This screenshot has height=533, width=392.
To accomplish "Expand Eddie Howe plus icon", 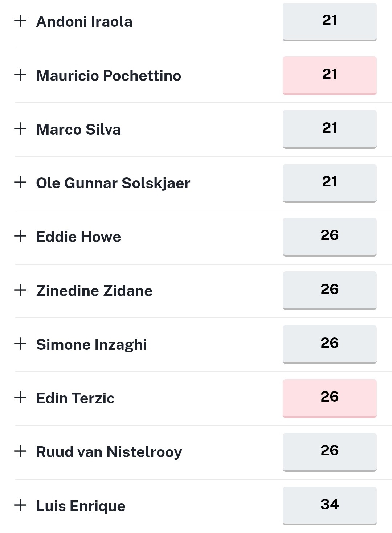I will click(20, 236).
